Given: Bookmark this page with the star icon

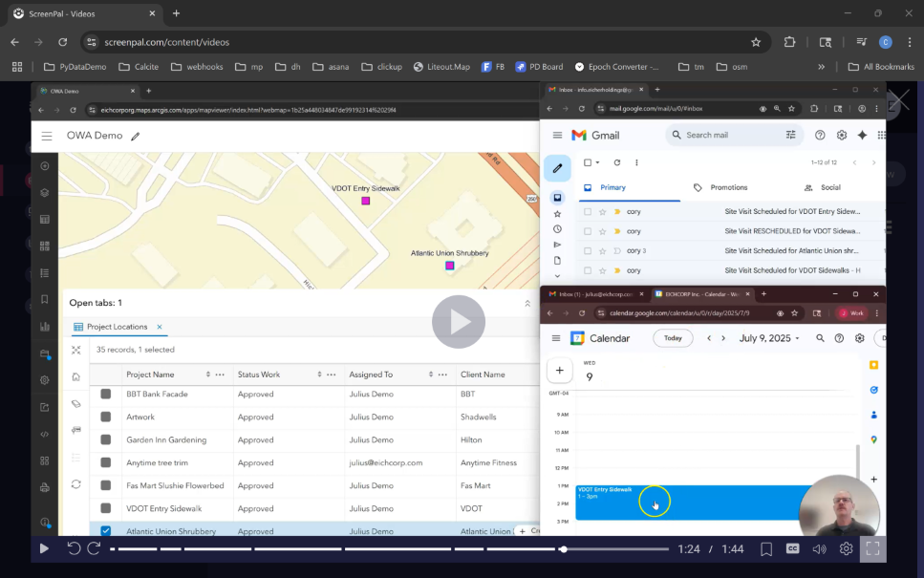Looking at the screenshot, I should click(756, 42).
